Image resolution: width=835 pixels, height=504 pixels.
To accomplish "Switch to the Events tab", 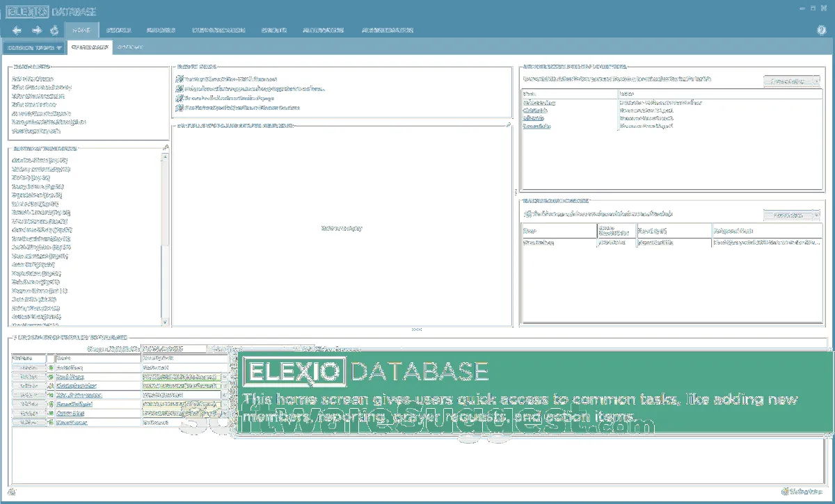I will click(274, 31).
